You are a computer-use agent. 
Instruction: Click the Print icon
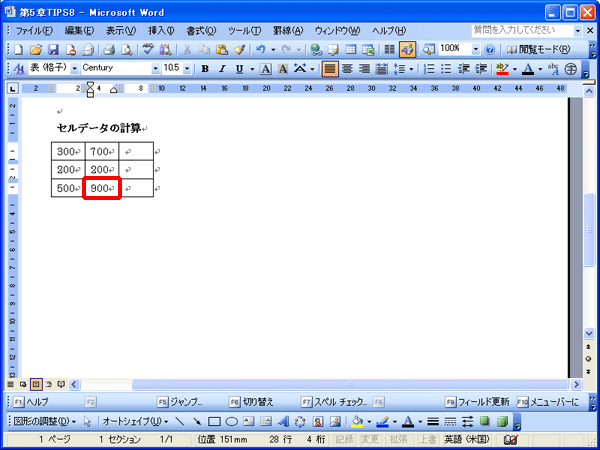pos(109,49)
